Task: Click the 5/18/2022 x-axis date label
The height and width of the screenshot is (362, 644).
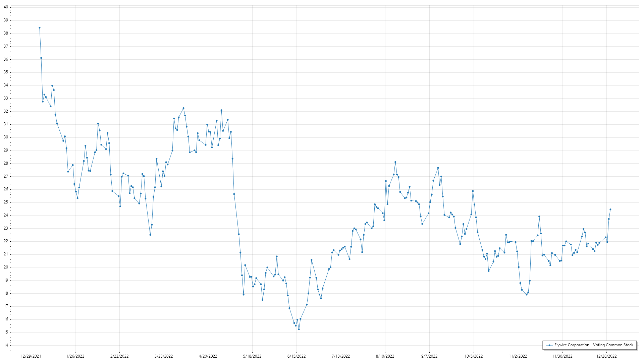Action: click(x=252, y=356)
